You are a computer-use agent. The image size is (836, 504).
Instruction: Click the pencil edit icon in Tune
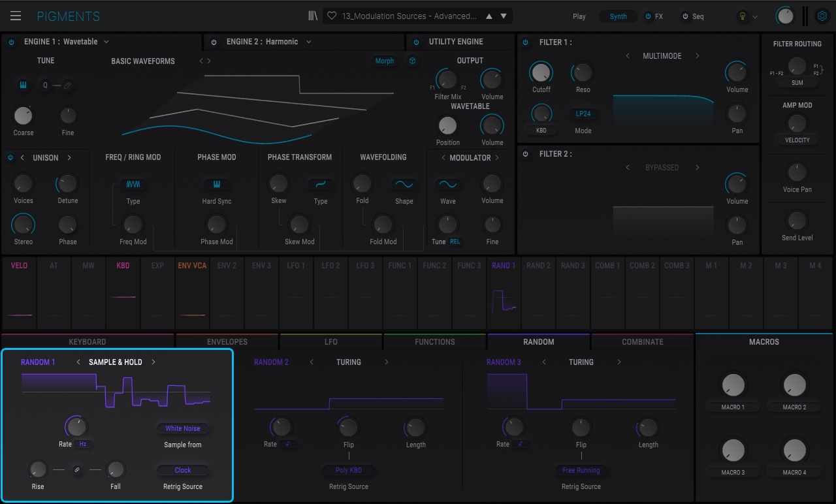pyautogui.click(x=67, y=85)
